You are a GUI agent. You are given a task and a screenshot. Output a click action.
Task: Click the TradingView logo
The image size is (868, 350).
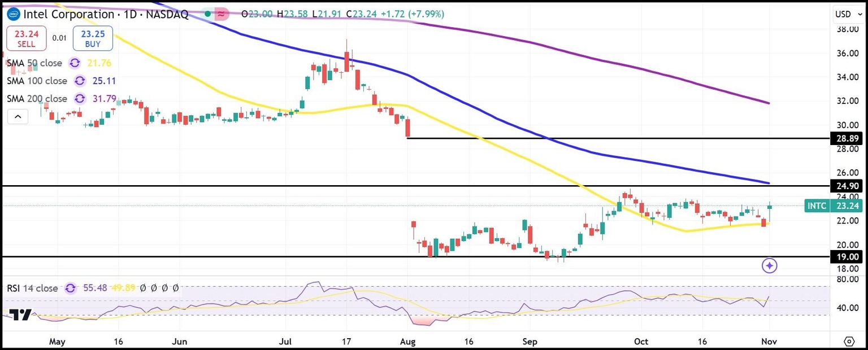point(20,315)
